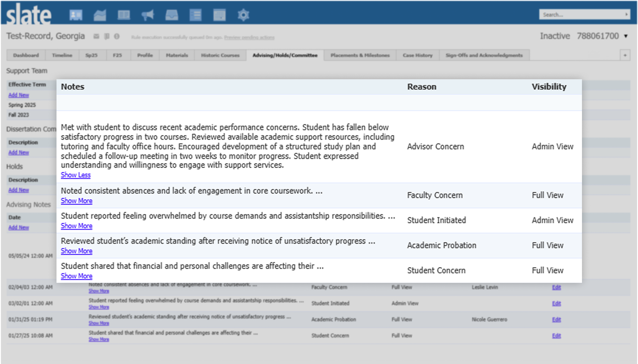The width and height of the screenshot is (638, 364).
Task: Click Edit link for Nicole Guerrero's note
Action: pyautogui.click(x=556, y=319)
